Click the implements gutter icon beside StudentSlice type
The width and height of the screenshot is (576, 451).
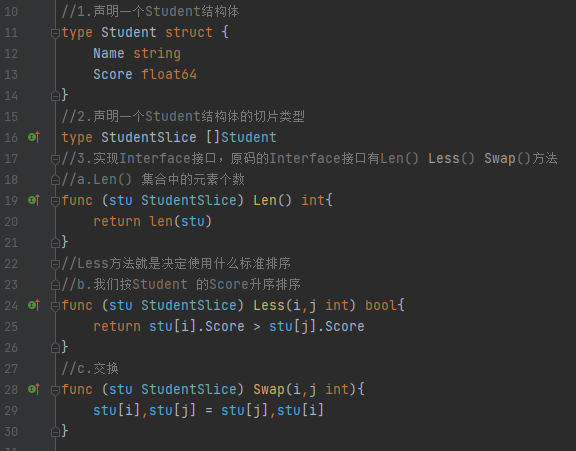tap(34, 137)
